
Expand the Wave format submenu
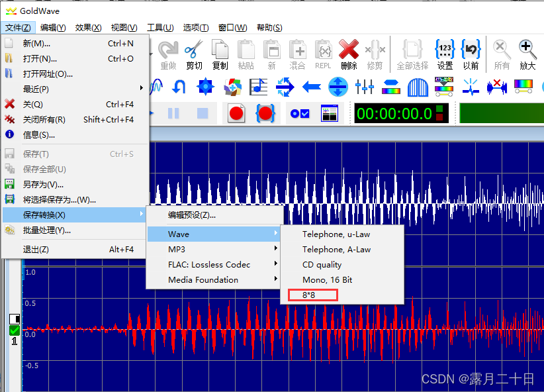tap(214, 234)
